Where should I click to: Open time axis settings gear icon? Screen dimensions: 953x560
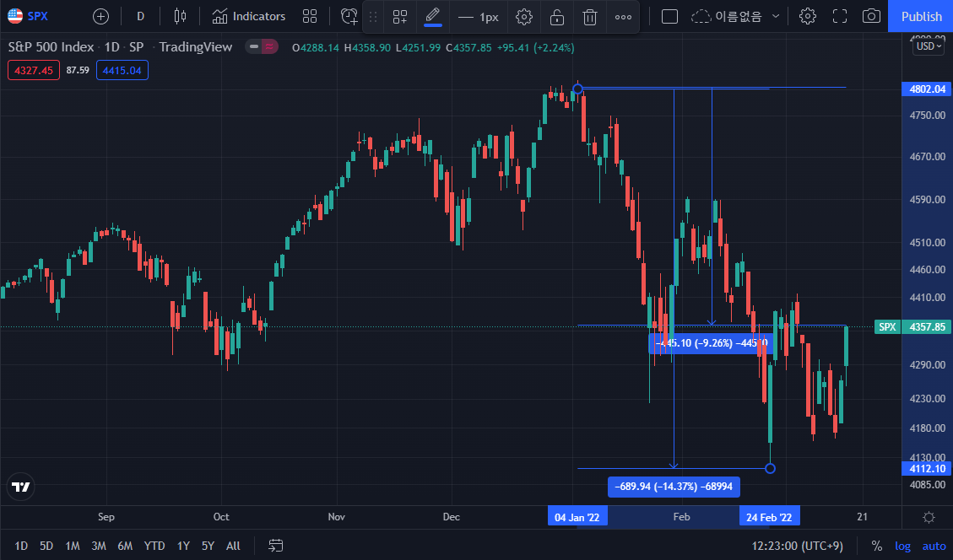tap(929, 517)
